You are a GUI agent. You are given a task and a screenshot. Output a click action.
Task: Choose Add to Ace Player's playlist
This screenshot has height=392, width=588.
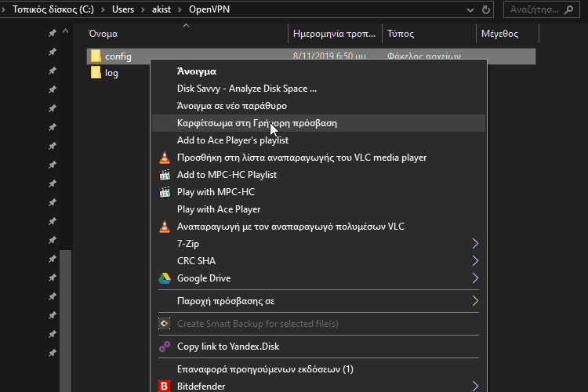tap(233, 140)
